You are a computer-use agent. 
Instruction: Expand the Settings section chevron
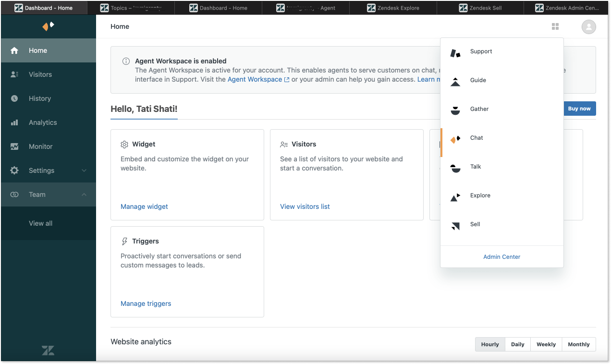tap(84, 170)
